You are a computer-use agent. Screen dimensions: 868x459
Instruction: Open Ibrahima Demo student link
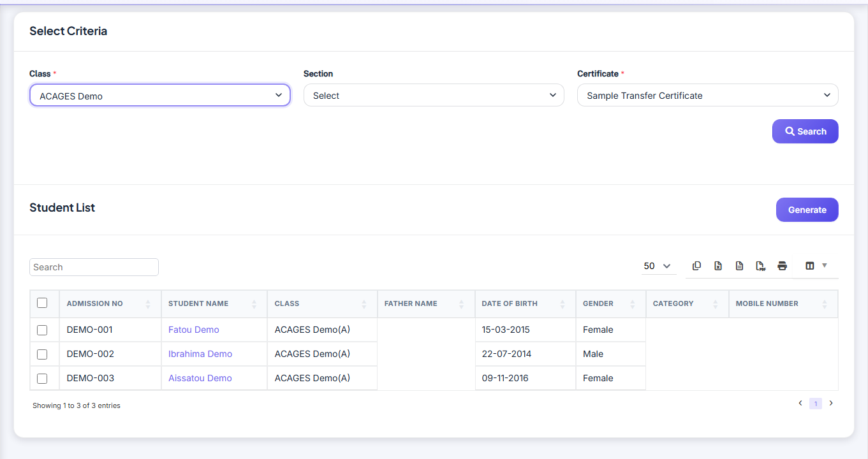[x=200, y=354]
